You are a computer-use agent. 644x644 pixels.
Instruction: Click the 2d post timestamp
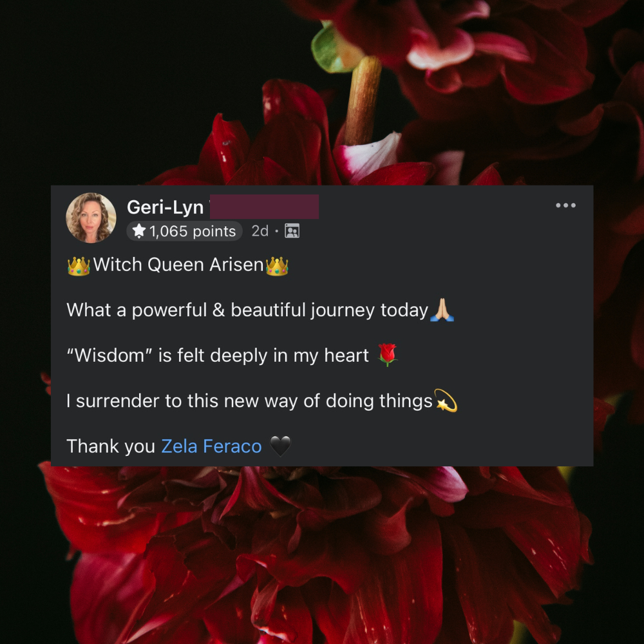(260, 231)
